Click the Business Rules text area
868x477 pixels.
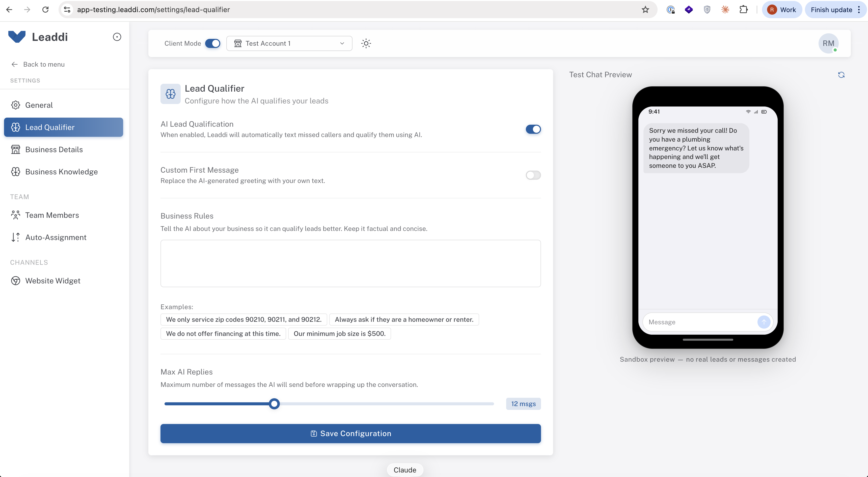point(350,264)
